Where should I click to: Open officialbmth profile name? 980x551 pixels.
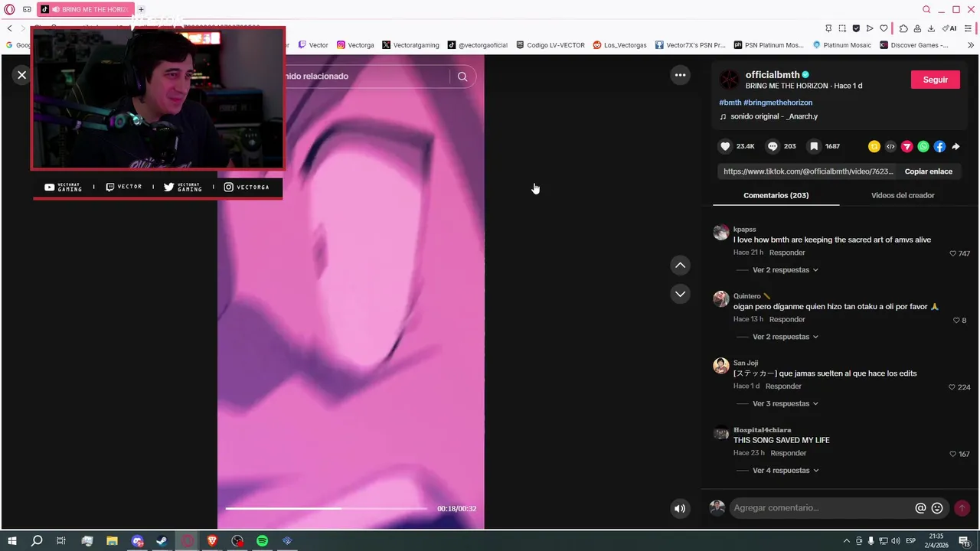point(773,75)
